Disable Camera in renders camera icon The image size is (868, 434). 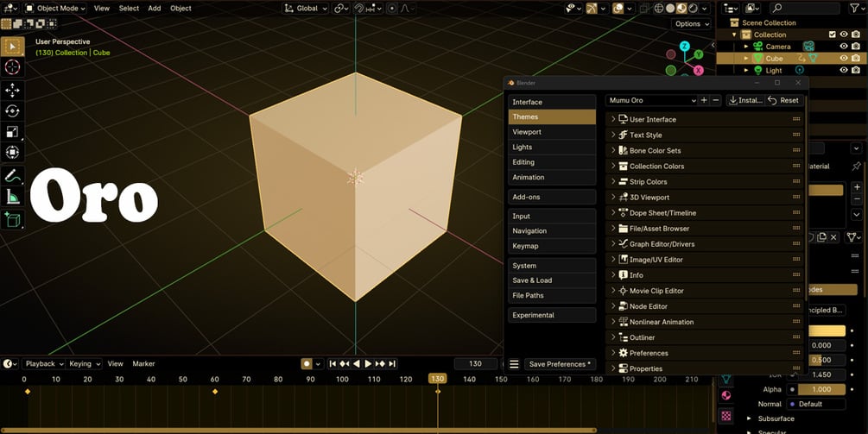coord(856,47)
